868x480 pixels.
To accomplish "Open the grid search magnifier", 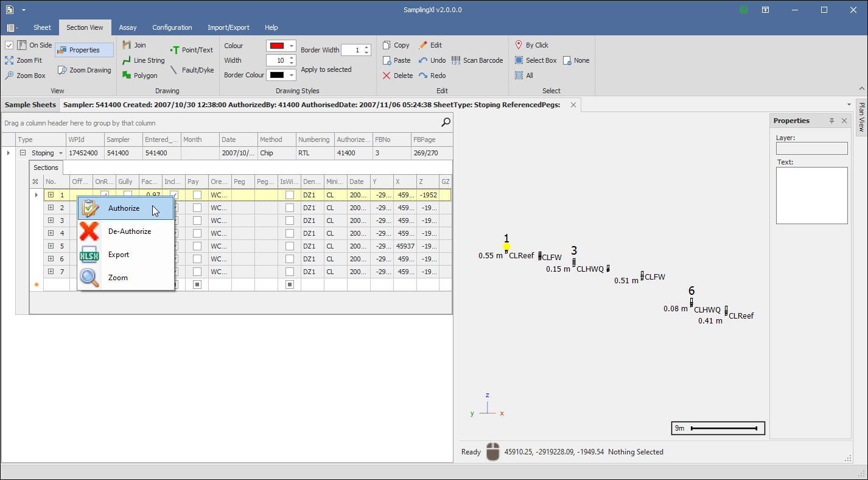I will (446, 122).
